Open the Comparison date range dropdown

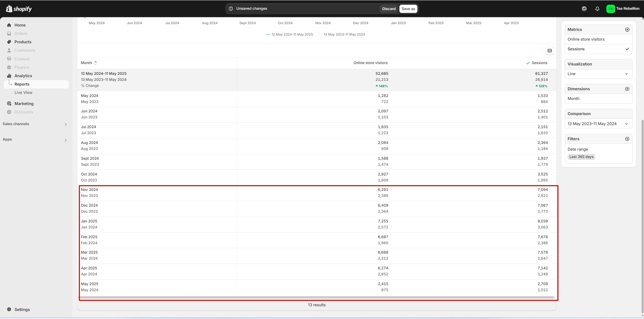[598, 124]
